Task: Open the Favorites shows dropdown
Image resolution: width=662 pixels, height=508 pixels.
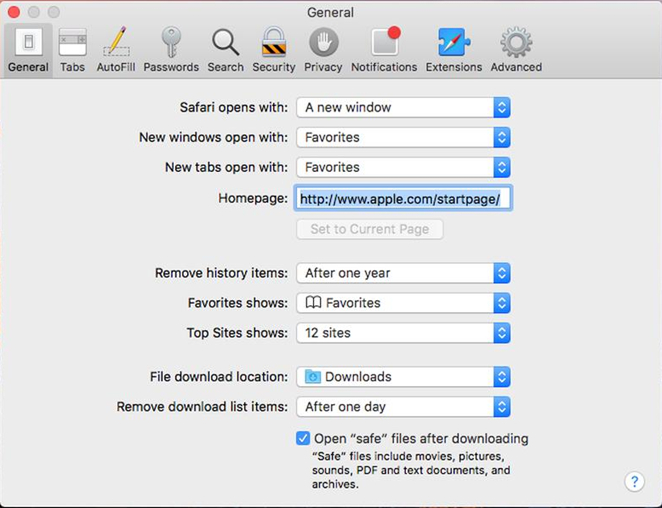Action: pyautogui.click(x=403, y=303)
